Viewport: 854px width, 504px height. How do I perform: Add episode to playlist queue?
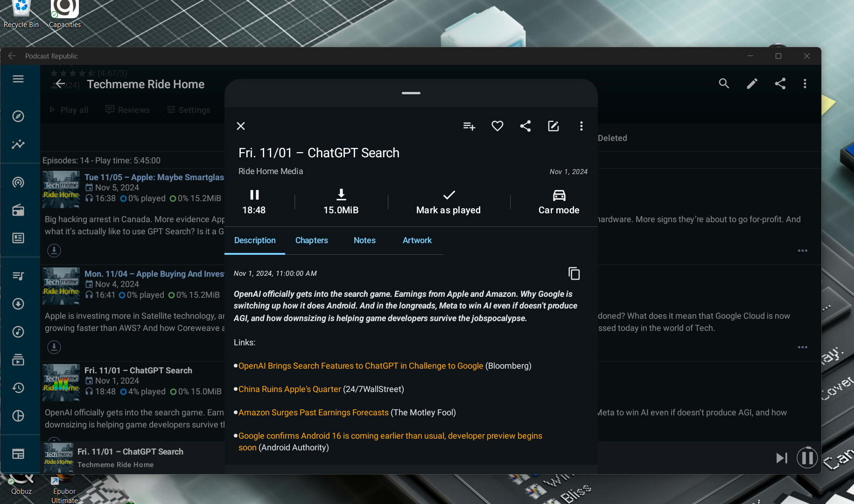469,126
